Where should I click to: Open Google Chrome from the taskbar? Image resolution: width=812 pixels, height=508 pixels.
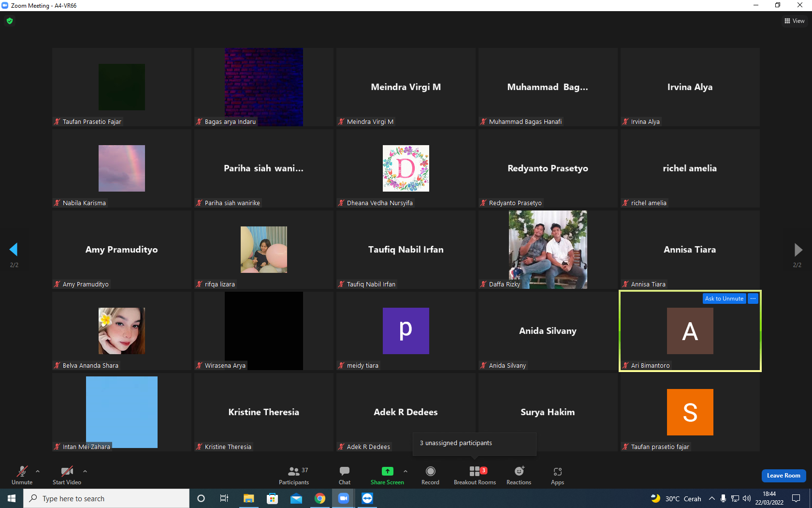point(320,498)
